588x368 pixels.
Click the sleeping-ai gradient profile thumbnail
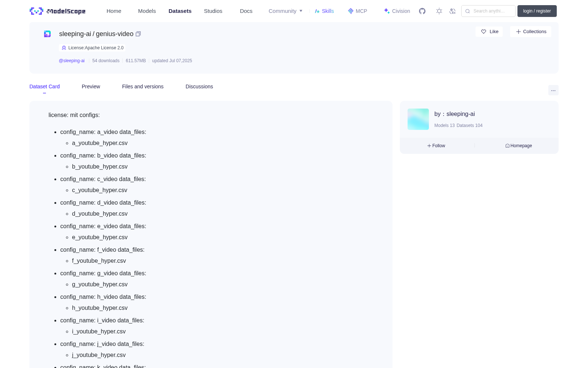point(418,119)
